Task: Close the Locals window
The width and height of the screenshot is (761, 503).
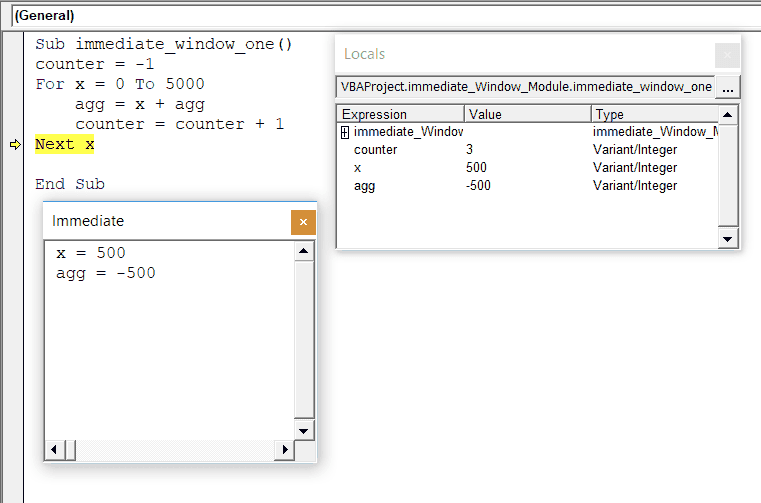Action: point(727,55)
